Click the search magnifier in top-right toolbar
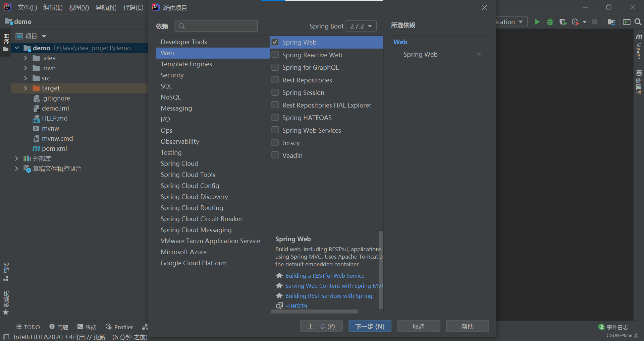The height and width of the screenshot is (341, 644). coord(638,22)
